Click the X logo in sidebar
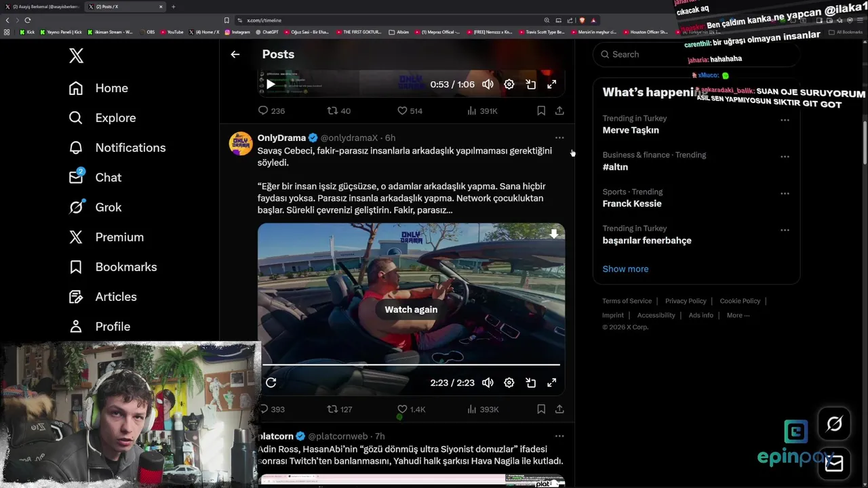This screenshot has height=488, width=868. (x=76, y=56)
